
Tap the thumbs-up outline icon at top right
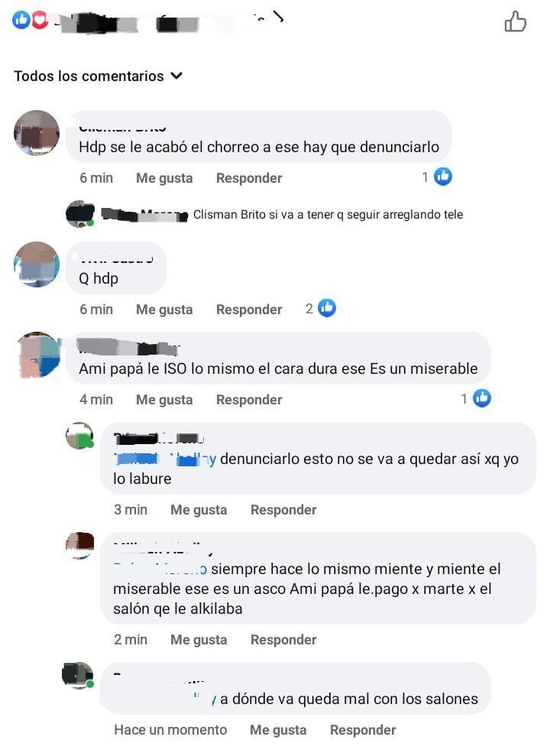515,21
